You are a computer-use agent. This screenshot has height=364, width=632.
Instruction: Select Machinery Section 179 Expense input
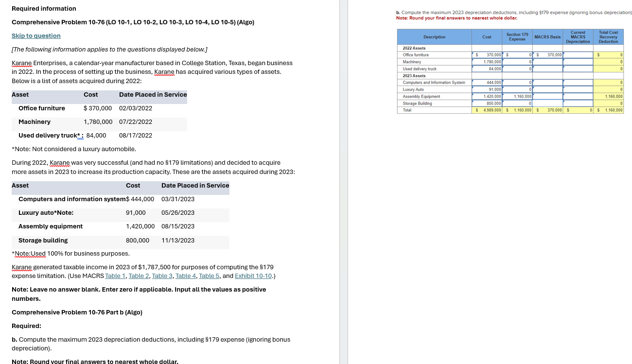[517, 62]
